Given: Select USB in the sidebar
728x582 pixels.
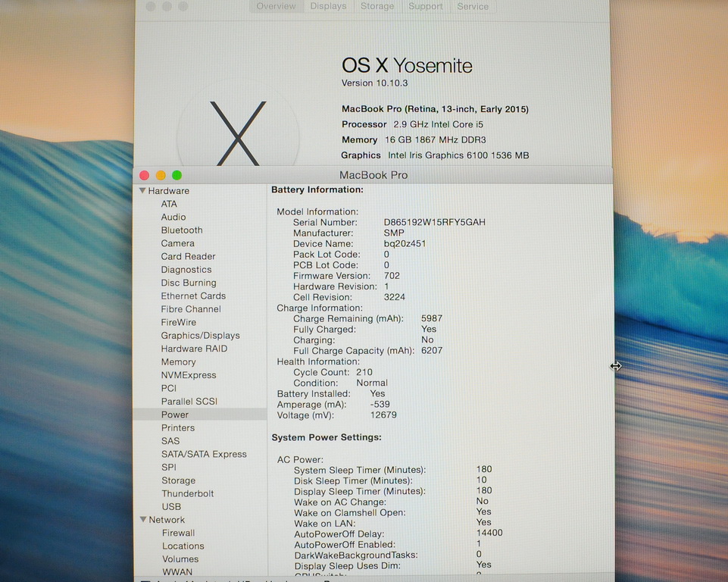Looking at the screenshot, I should [x=171, y=506].
